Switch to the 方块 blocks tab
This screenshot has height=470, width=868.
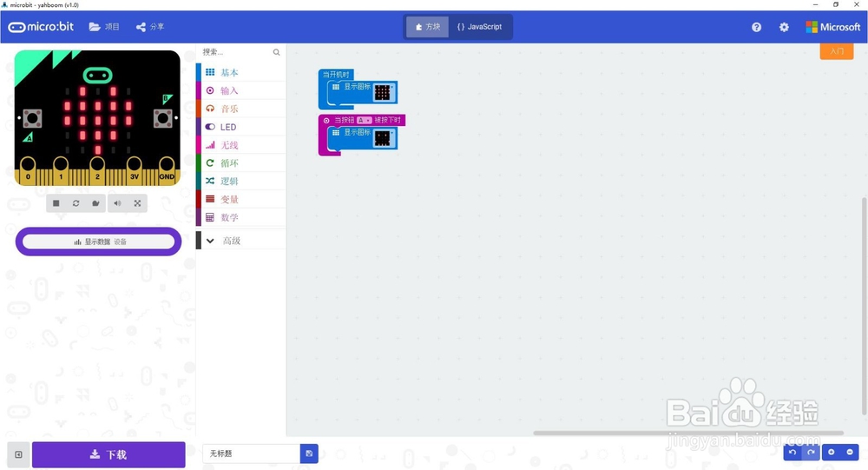pyautogui.click(x=427, y=27)
